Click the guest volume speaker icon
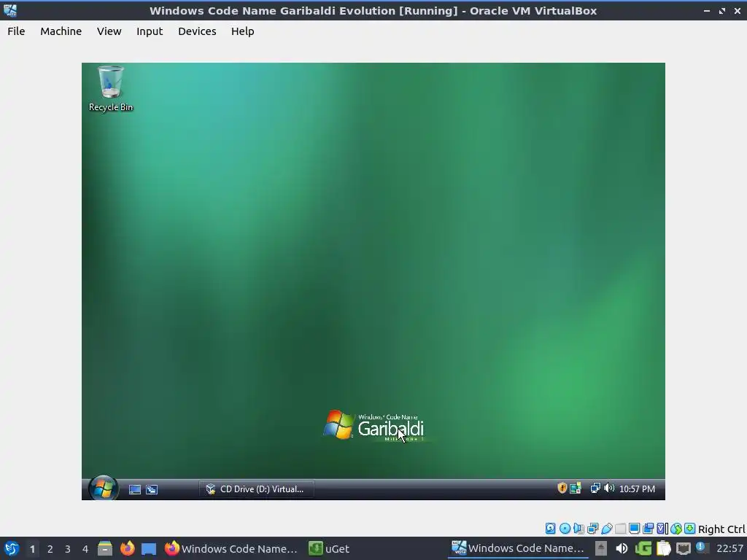The image size is (747, 560). click(x=609, y=488)
